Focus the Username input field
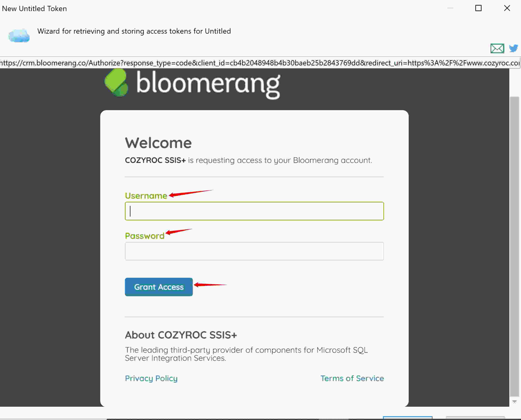The height and width of the screenshot is (420, 521). tap(254, 211)
